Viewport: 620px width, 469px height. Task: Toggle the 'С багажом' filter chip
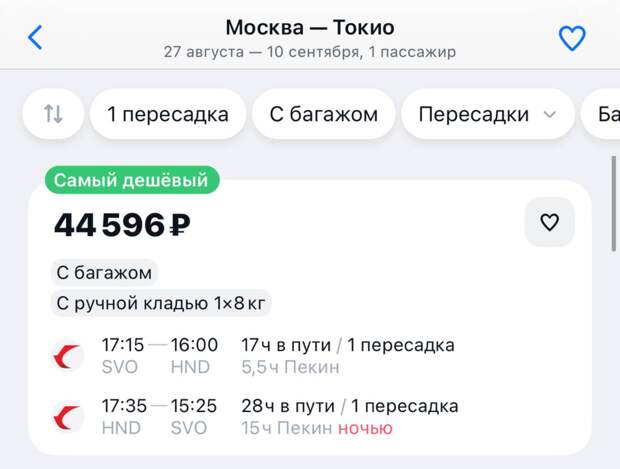323,114
